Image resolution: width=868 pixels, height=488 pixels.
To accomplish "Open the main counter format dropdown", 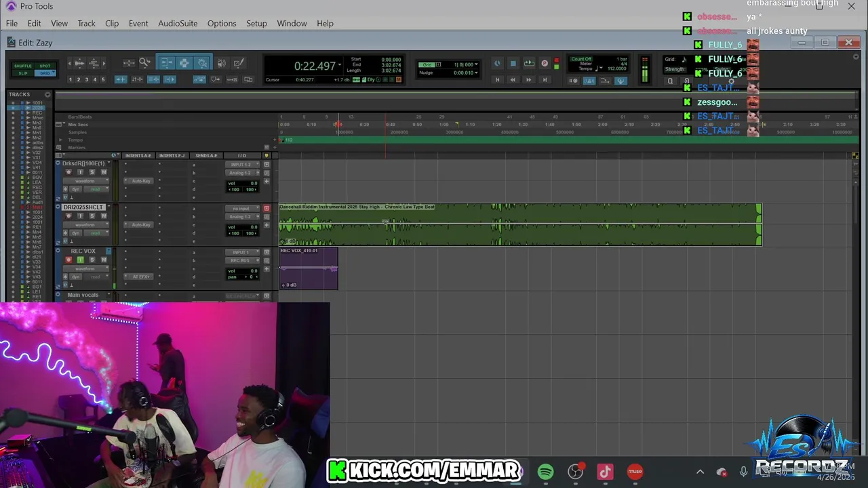I will click(340, 64).
